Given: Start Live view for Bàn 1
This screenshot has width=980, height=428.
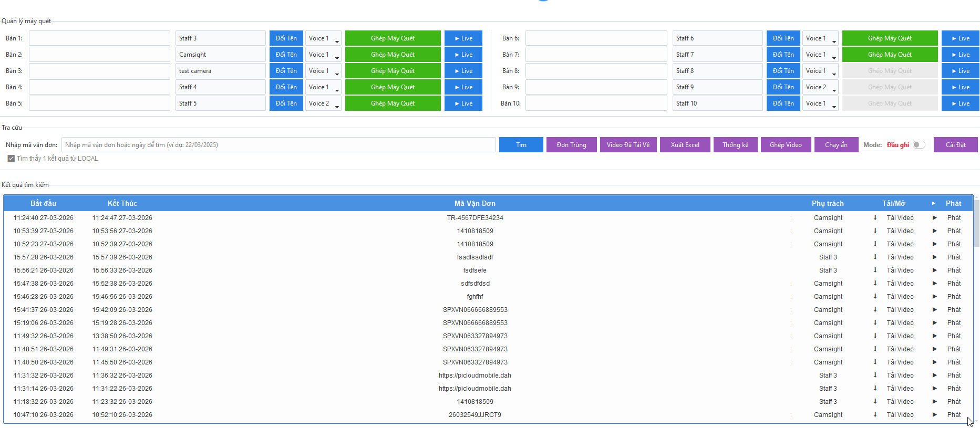Looking at the screenshot, I should tap(463, 38).
